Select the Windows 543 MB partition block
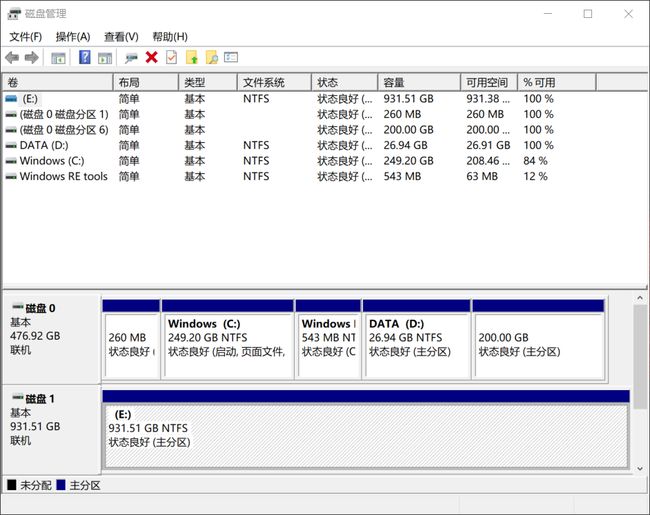This screenshot has height=515, width=650. click(328, 339)
